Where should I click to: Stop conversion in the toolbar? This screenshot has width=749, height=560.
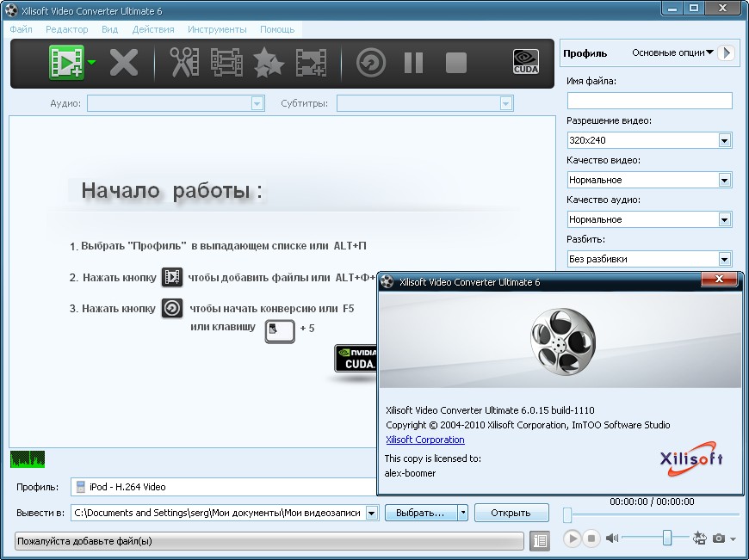(456, 63)
